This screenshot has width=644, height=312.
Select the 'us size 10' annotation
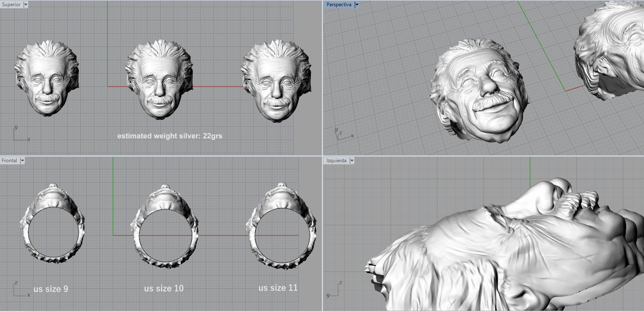pos(164,288)
